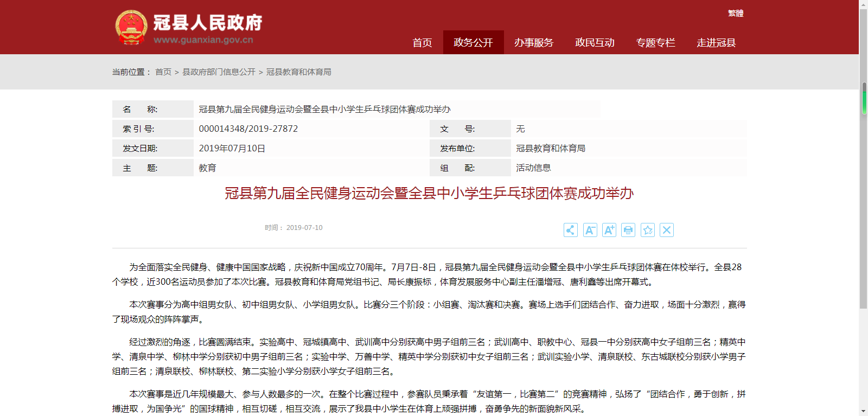Click paragraph beginning 本次赛事分为高中组男女队
This screenshot has height=416, width=868.
[429, 312]
